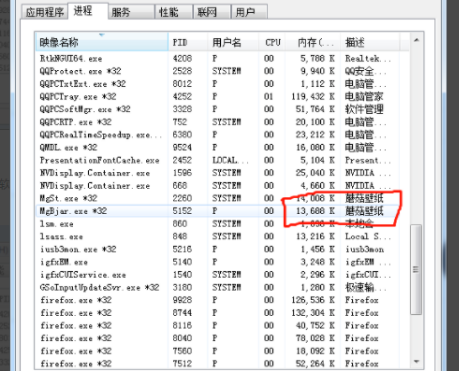Click the 极速输... description cell
Screen dimensions: 459x371
tap(366, 287)
